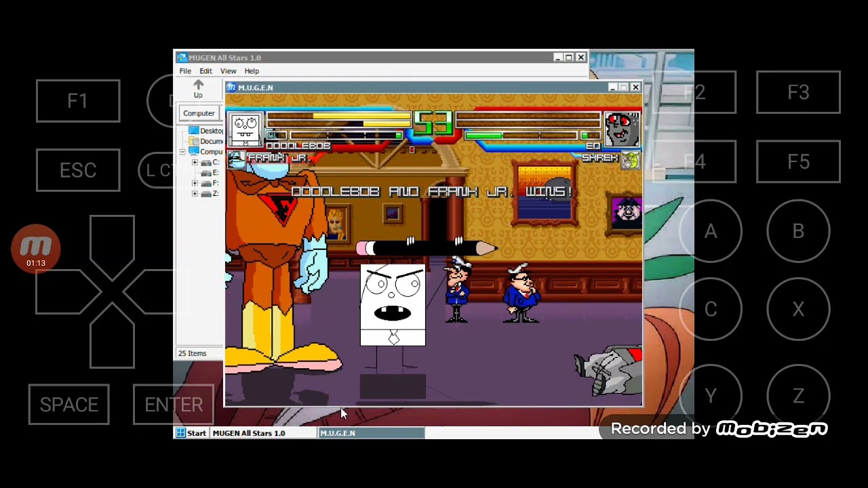Viewport: 868px width, 488px height.
Task: Open the Start menu
Action: [191, 433]
